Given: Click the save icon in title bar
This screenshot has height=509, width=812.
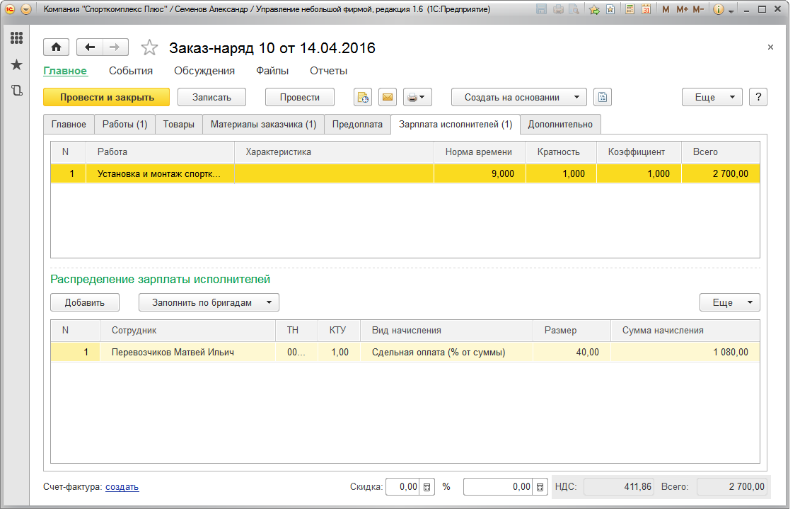Looking at the screenshot, I should click(x=541, y=9).
